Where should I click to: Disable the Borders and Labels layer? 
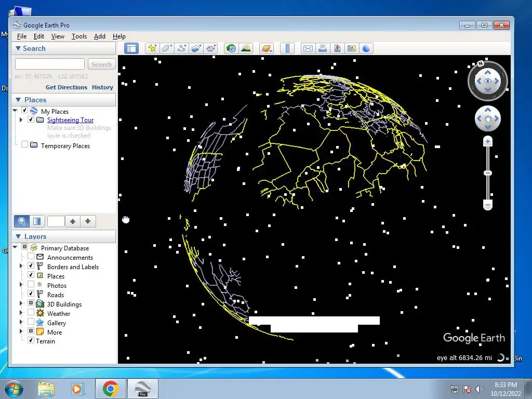pos(31,265)
